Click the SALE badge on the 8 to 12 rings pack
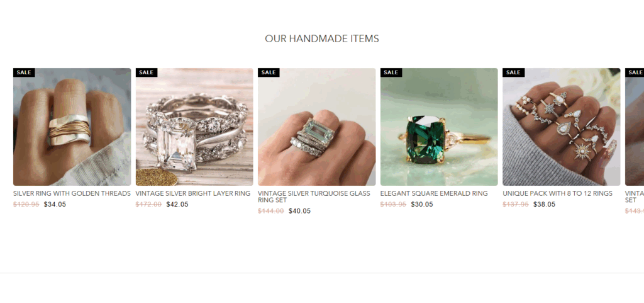The width and height of the screenshot is (644, 303). 513,72
